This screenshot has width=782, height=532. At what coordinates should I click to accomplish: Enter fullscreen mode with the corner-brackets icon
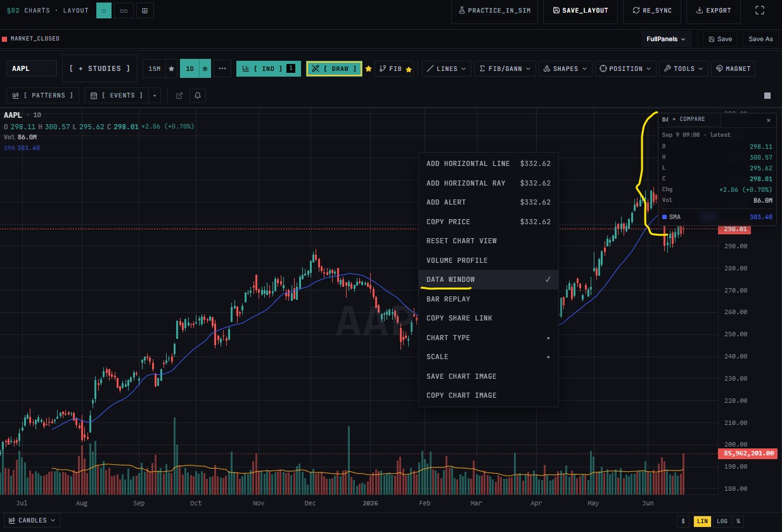pos(760,11)
